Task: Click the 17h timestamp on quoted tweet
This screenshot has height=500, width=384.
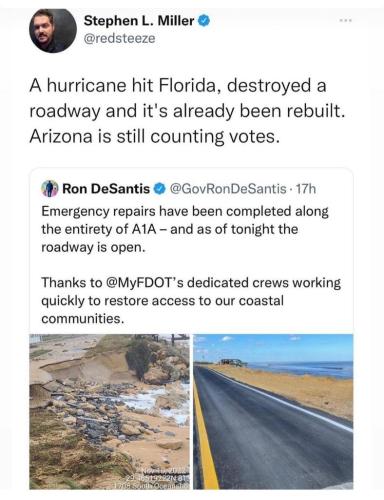Action: point(305,189)
